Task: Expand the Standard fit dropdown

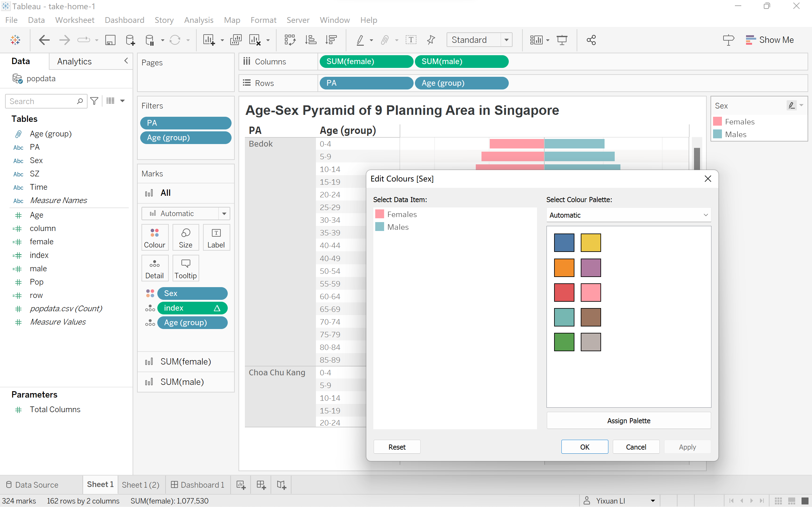Action: point(506,40)
